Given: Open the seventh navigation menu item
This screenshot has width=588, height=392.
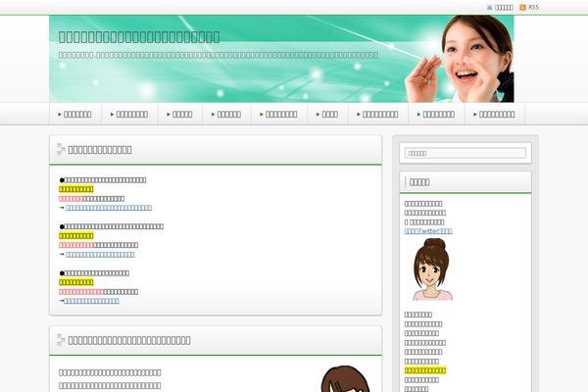Looking at the screenshot, I should coord(377,114).
